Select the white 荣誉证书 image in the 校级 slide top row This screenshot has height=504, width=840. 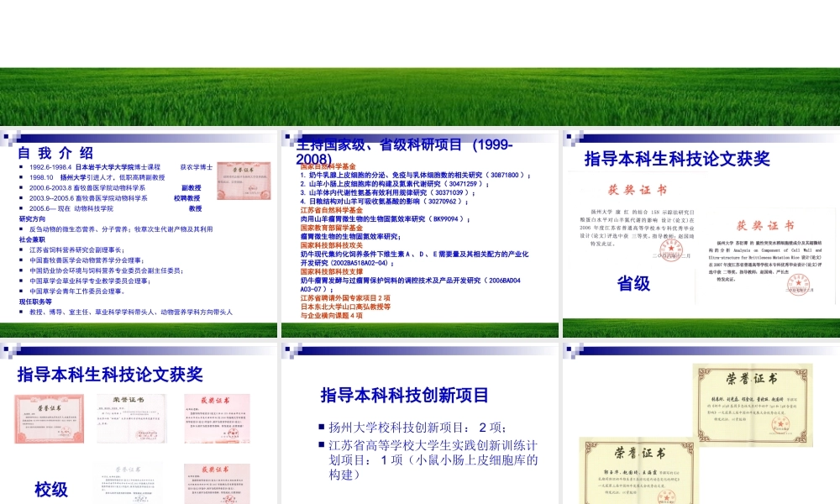pyautogui.click(x=131, y=418)
